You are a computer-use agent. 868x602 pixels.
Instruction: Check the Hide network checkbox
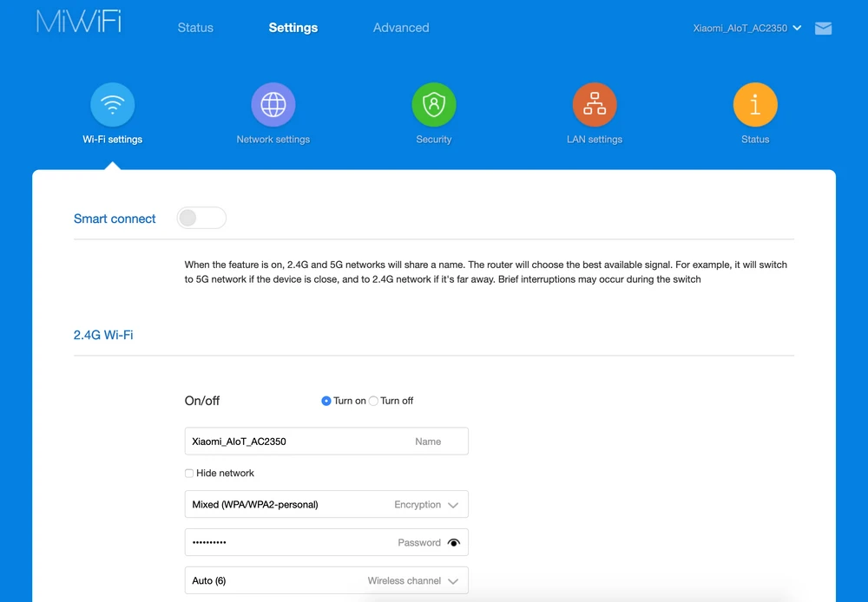click(189, 473)
